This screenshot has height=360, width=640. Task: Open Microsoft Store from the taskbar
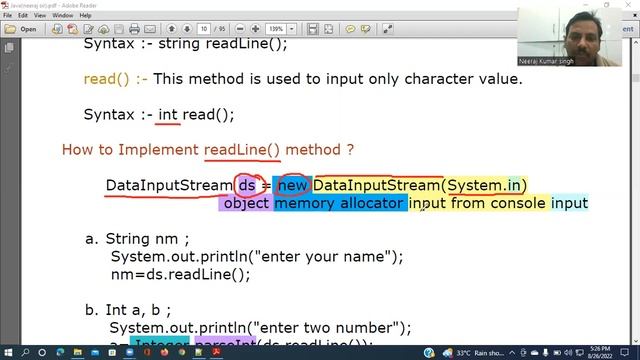point(112,352)
